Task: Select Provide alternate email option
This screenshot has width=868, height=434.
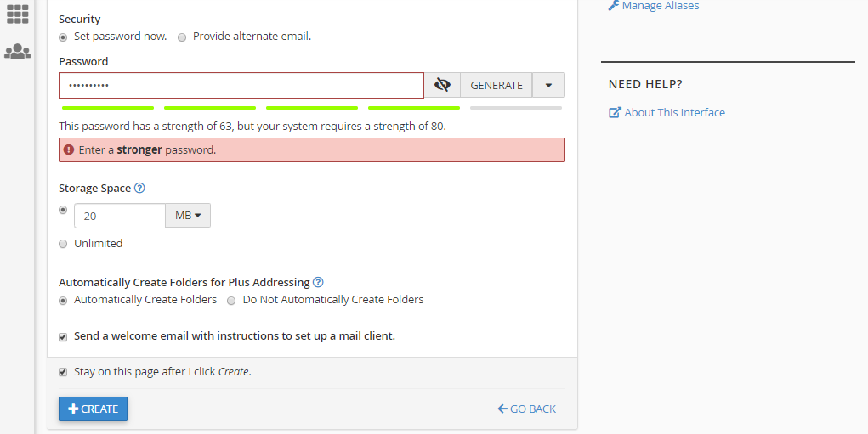Action: click(182, 37)
